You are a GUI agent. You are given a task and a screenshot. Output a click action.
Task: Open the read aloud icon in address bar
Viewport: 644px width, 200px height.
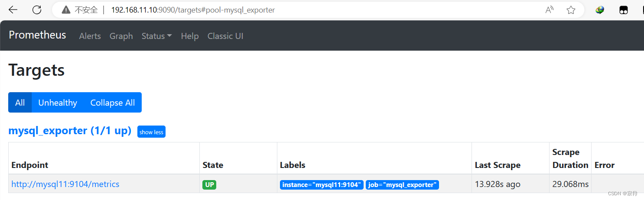tap(550, 10)
